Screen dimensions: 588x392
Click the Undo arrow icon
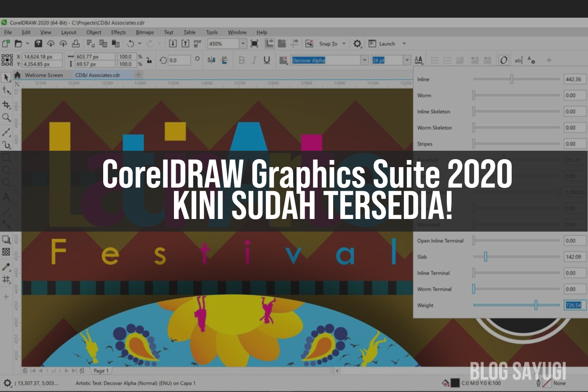tap(130, 43)
